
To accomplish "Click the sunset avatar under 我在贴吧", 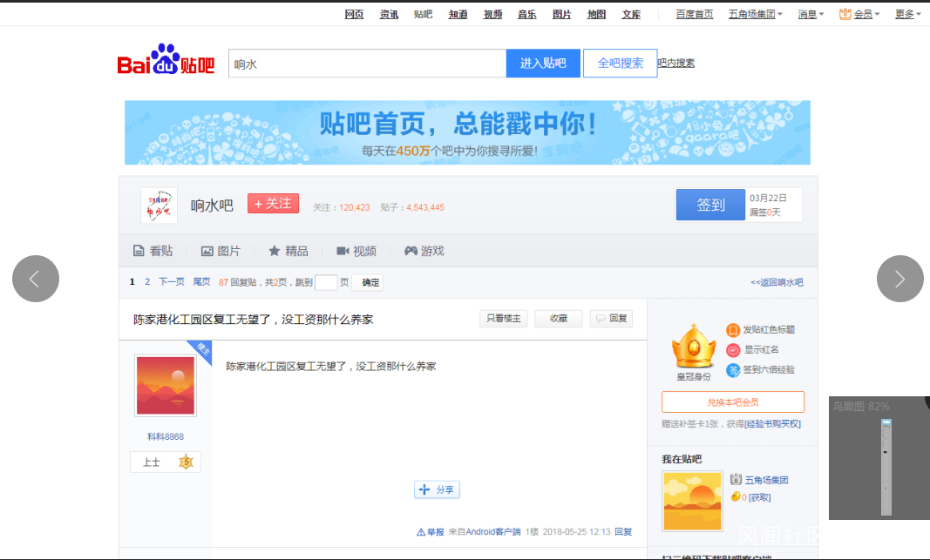I will point(692,501).
